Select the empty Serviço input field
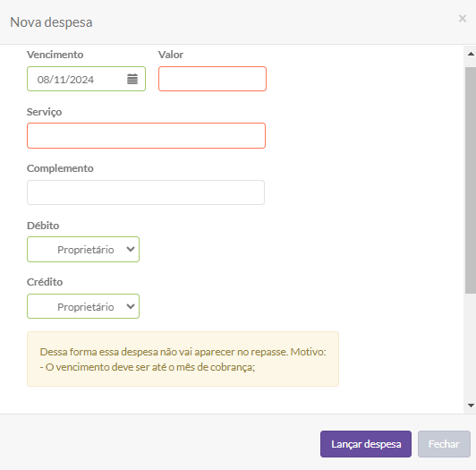This screenshot has width=476, height=470. (x=147, y=136)
